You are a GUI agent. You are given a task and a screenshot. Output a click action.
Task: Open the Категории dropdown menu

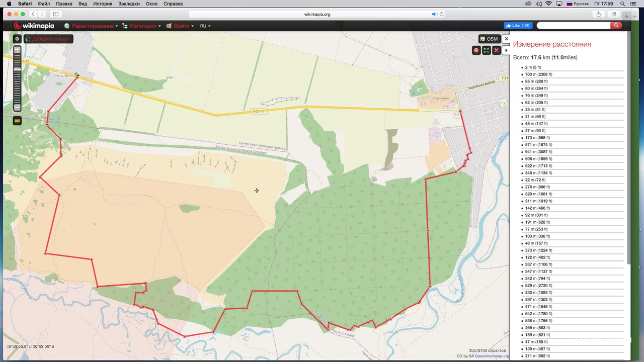(x=142, y=26)
